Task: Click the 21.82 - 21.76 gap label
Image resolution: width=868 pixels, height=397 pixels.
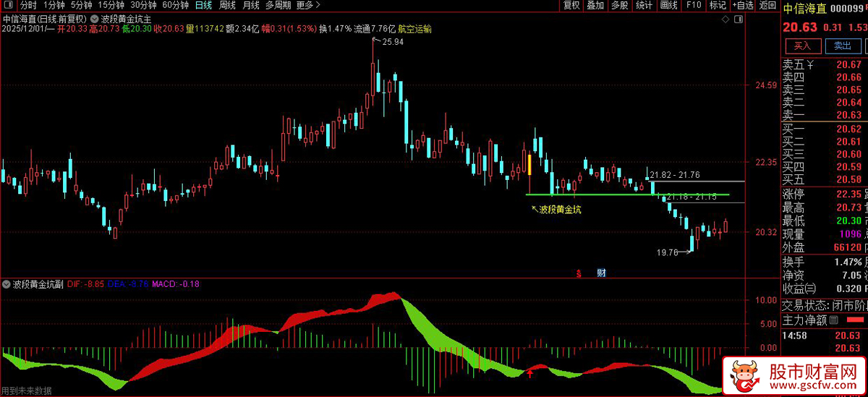Action: 675,175
